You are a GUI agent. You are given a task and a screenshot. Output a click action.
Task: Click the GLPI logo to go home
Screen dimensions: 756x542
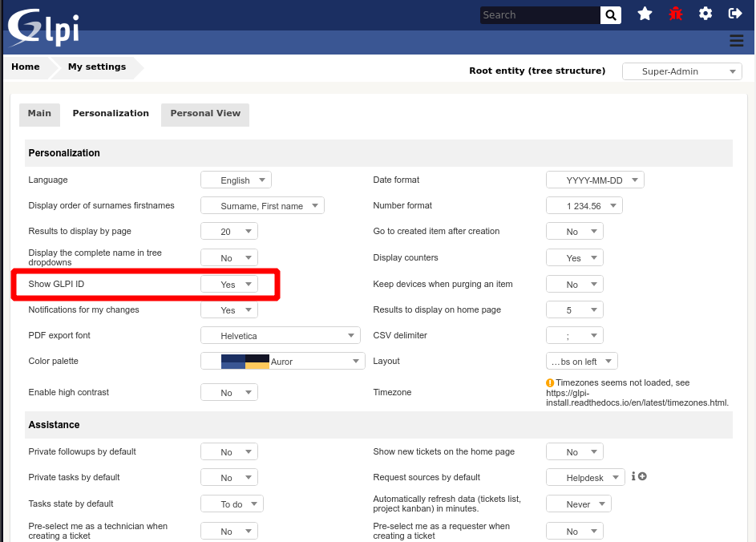coord(42,24)
